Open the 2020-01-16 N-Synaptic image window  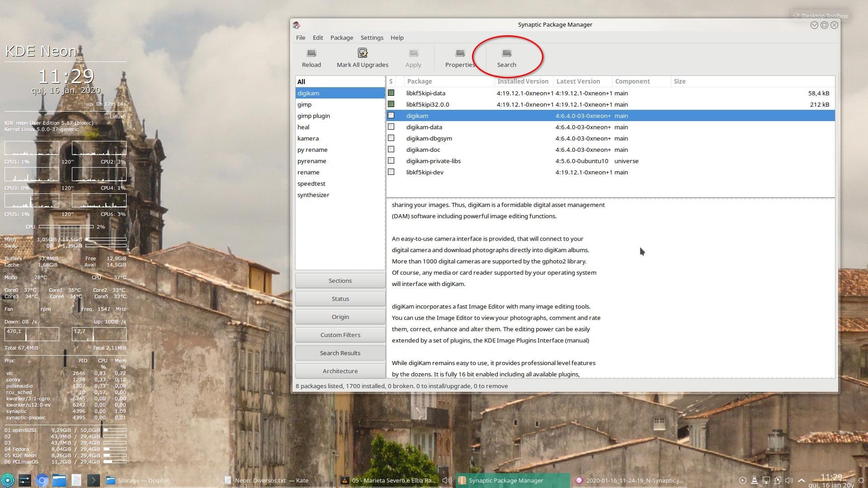pos(629,480)
